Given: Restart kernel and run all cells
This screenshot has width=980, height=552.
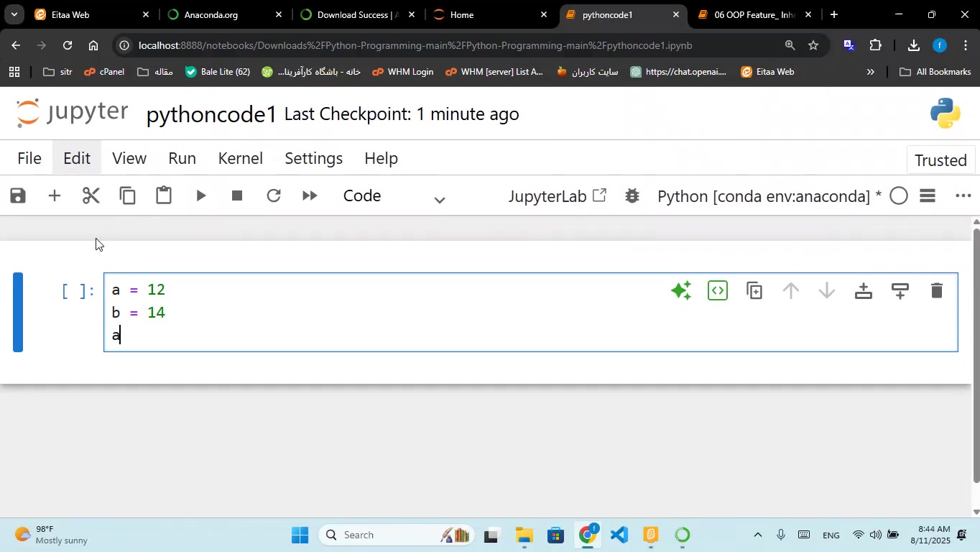Looking at the screenshot, I should pos(310,195).
